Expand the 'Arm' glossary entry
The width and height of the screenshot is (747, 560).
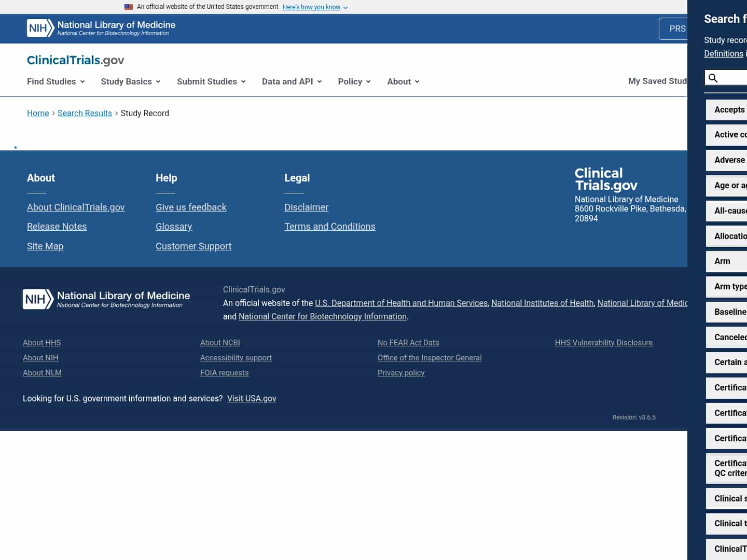[727, 261]
